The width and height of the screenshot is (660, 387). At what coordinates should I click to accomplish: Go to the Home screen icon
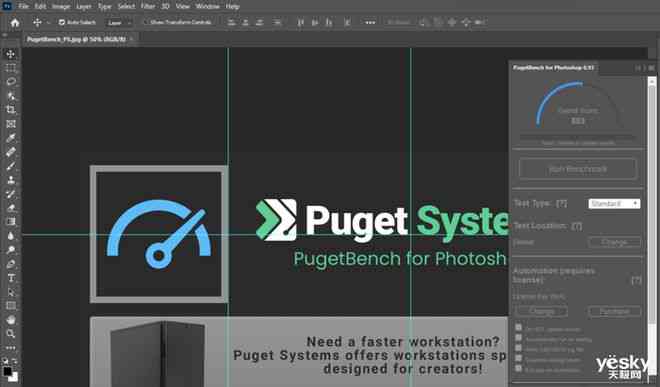[15, 23]
